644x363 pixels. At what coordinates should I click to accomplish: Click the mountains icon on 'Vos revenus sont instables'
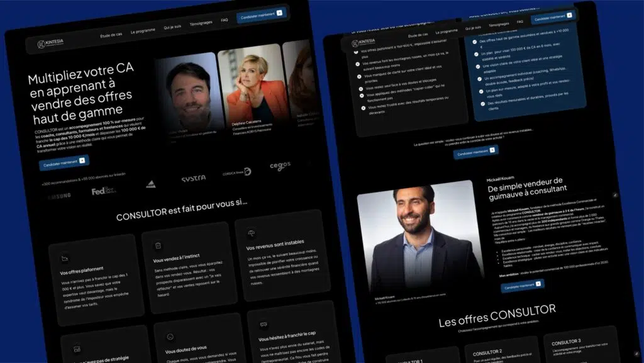(251, 234)
